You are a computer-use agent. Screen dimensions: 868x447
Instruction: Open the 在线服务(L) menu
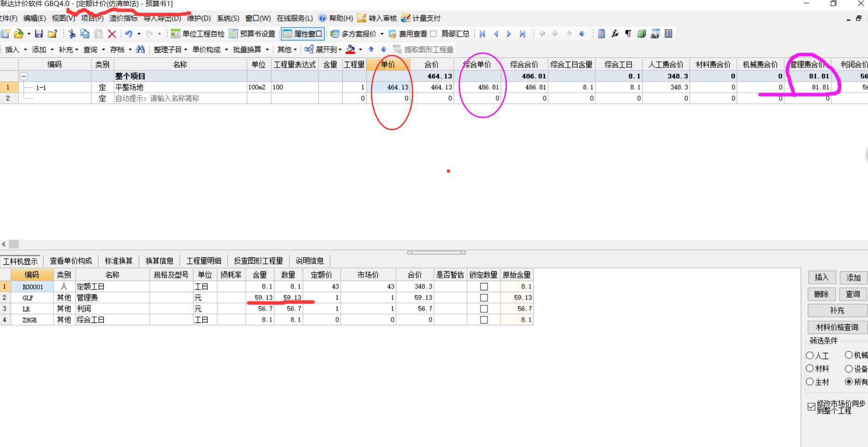(295, 18)
